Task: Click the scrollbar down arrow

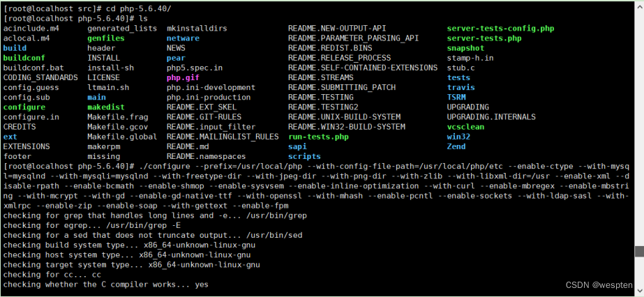Action: click(x=638, y=291)
